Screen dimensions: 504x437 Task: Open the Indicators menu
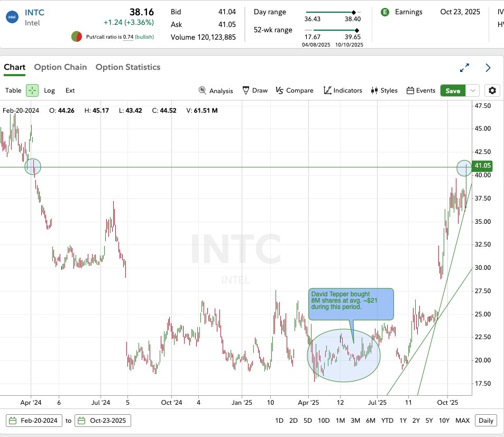(343, 90)
